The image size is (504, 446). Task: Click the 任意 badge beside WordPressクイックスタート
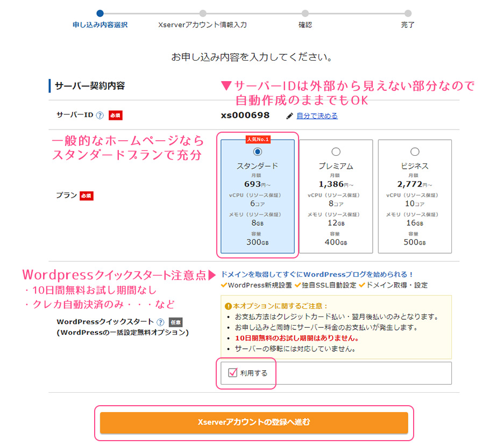click(x=175, y=322)
